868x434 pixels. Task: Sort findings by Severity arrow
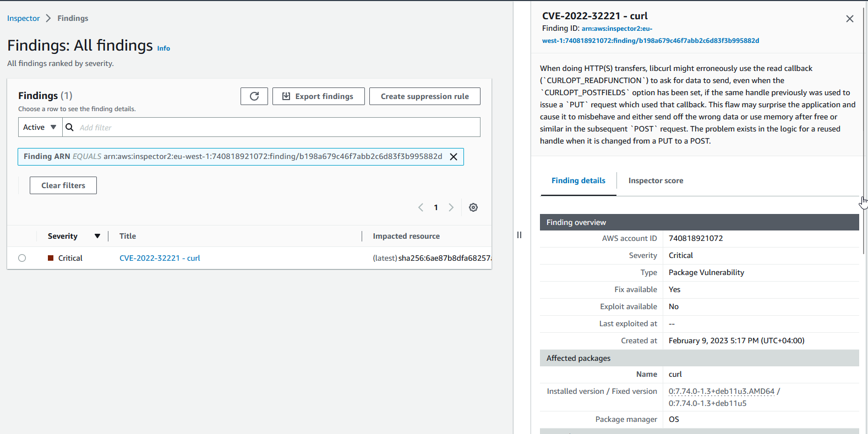[97, 236]
